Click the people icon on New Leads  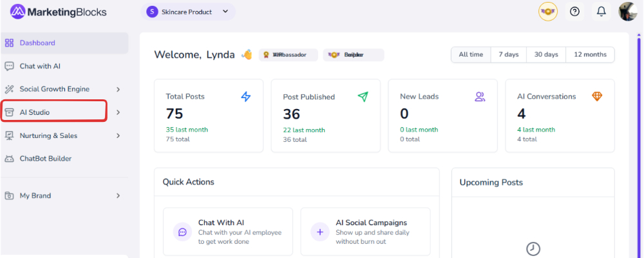point(480,97)
